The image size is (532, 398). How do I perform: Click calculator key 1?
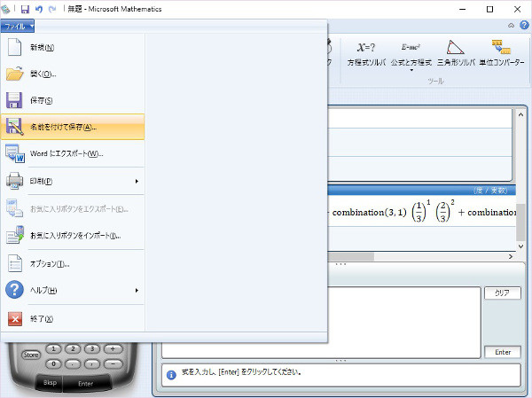coord(53,348)
